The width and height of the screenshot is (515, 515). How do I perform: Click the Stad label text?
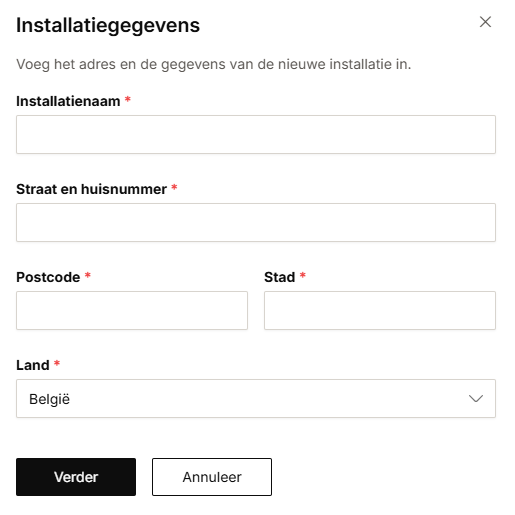pos(279,277)
